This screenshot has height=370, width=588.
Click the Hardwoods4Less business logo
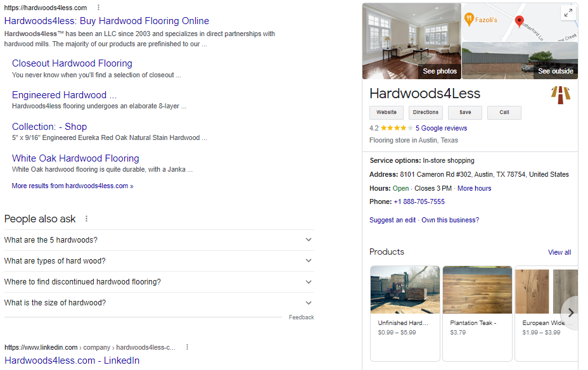click(x=561, y=95)
